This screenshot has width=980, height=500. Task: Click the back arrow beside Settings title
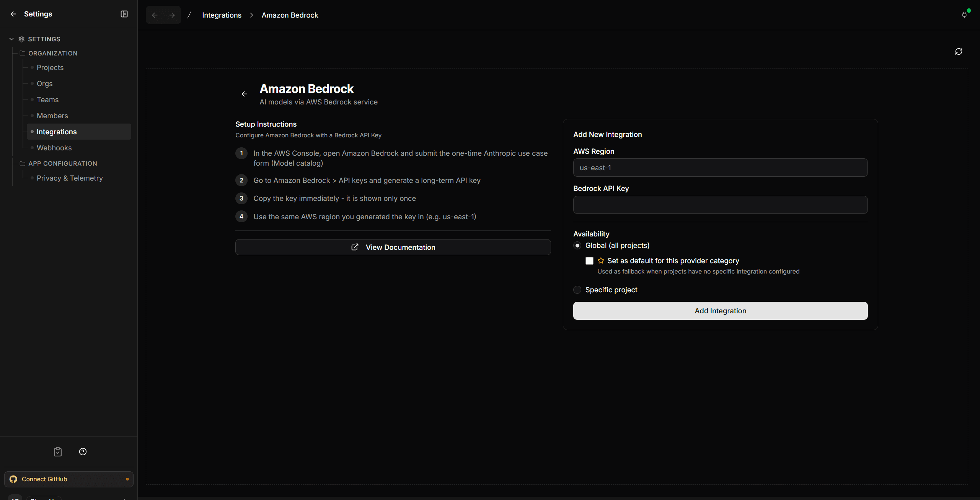[x=13, y=14]
